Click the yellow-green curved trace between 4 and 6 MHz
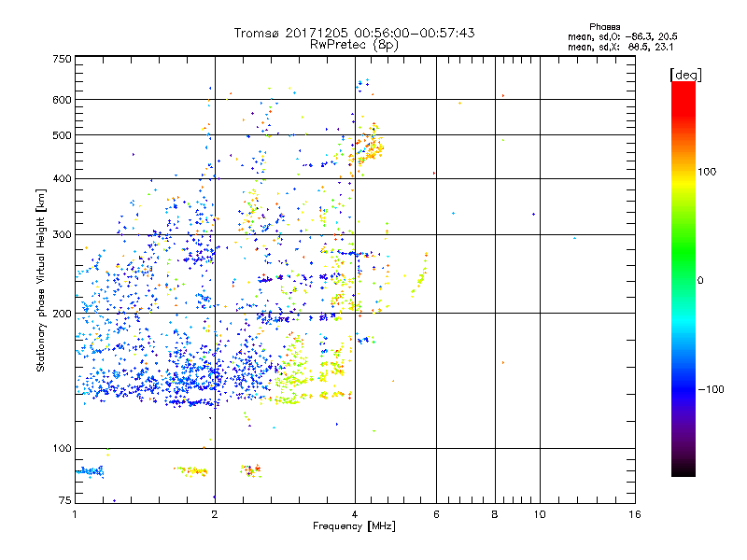Image resolution: width=747 pixels, height=560 pixels. click(x=420, y=275)
